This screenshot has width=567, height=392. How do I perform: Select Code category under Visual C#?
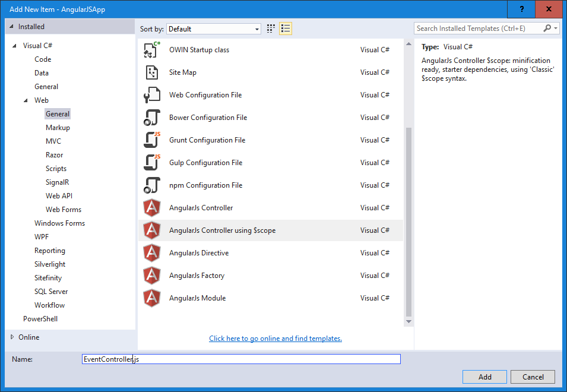(x=43, y=59)
